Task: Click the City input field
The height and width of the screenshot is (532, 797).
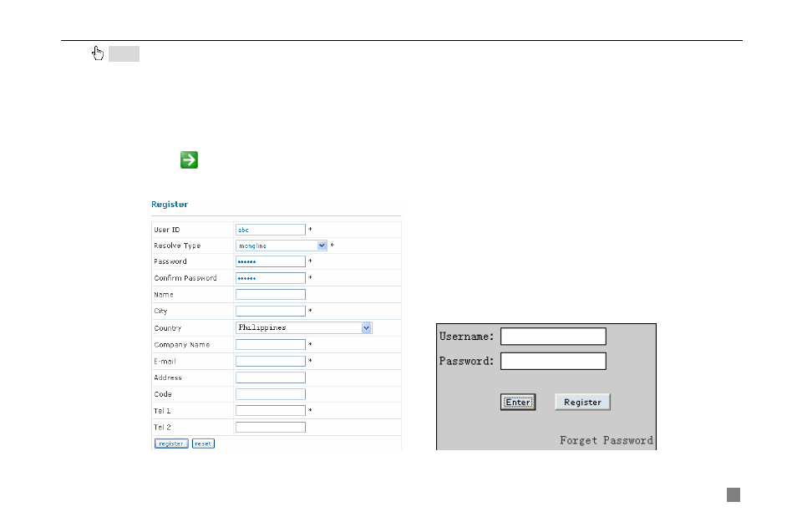Action: (x=271, y=311)
